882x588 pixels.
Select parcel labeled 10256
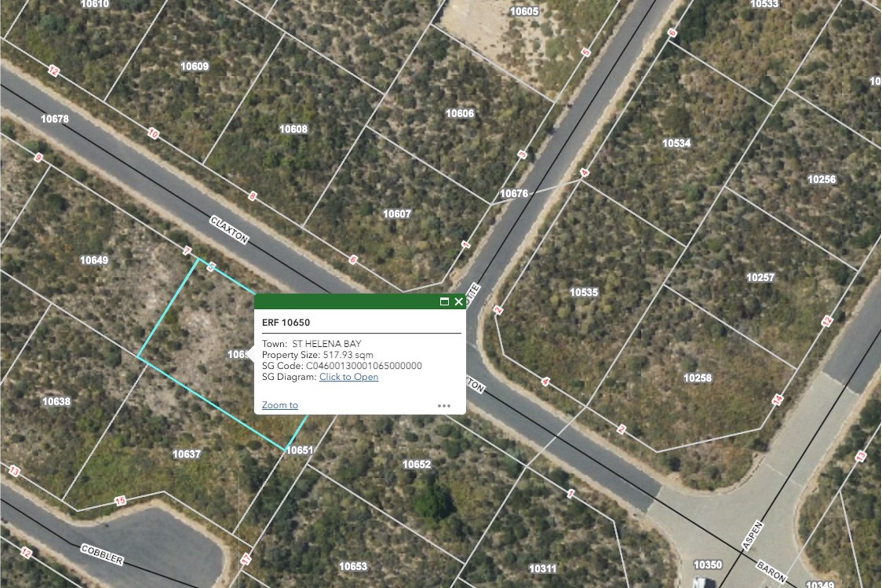coord(822,180)
